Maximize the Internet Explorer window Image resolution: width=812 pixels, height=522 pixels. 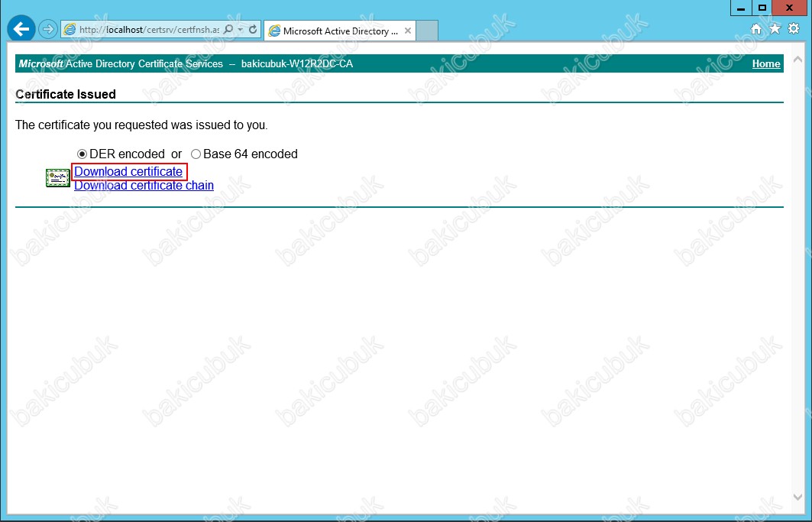[762, 8]
